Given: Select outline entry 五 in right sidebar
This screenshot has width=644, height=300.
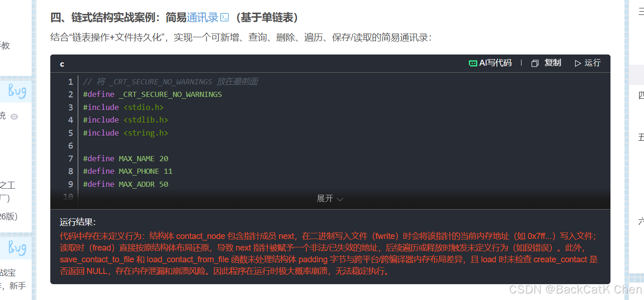Looking at the screenshot, I should (x=641, y=137).
